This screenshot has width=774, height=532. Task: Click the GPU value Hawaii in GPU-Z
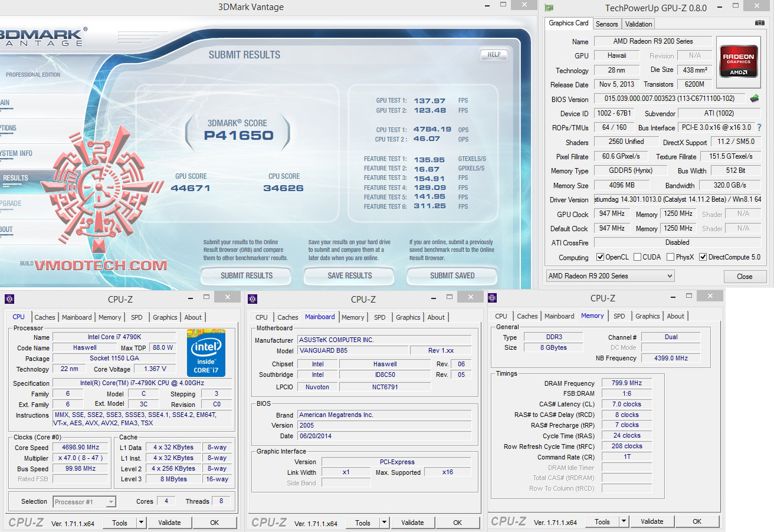click(617, 55)
